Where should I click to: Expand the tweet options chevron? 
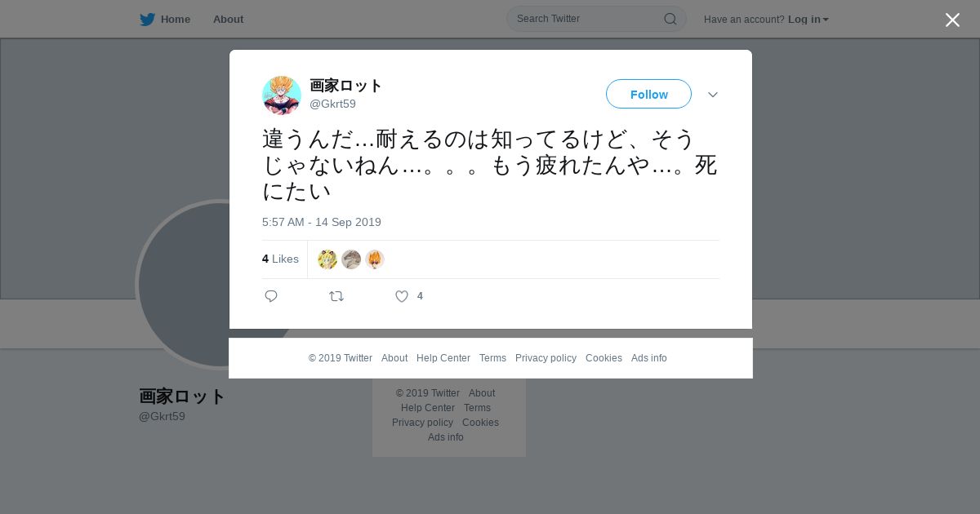point(713,95)
